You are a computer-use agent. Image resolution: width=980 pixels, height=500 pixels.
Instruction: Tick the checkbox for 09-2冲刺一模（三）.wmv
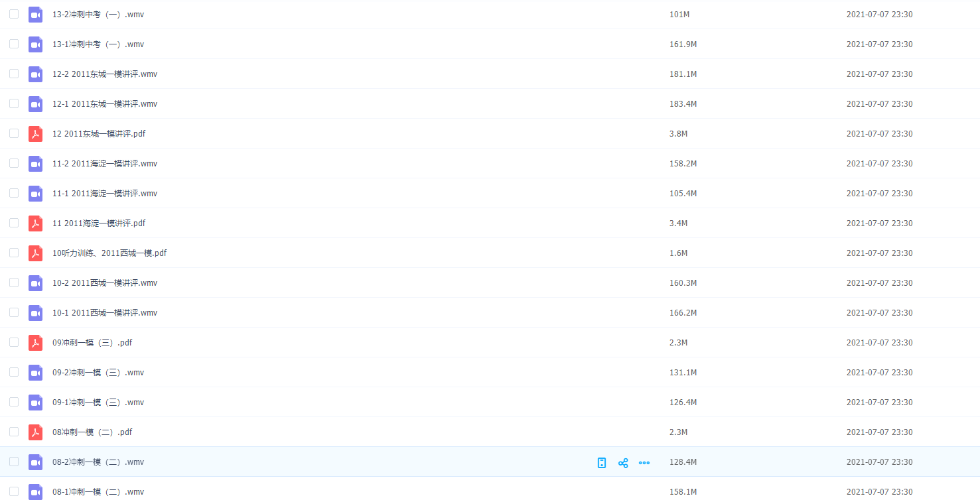(x=14, y=372)
